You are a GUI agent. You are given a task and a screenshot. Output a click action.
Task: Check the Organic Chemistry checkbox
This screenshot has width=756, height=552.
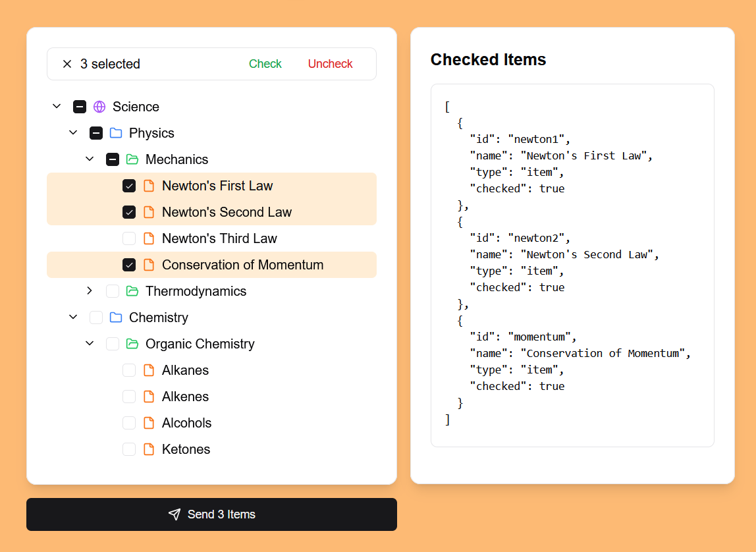113,344
